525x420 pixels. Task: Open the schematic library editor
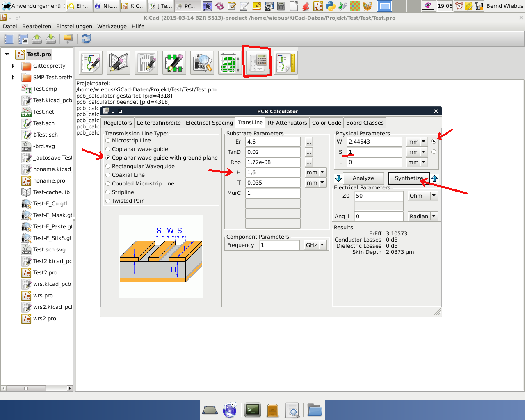[x=119, y=63]
